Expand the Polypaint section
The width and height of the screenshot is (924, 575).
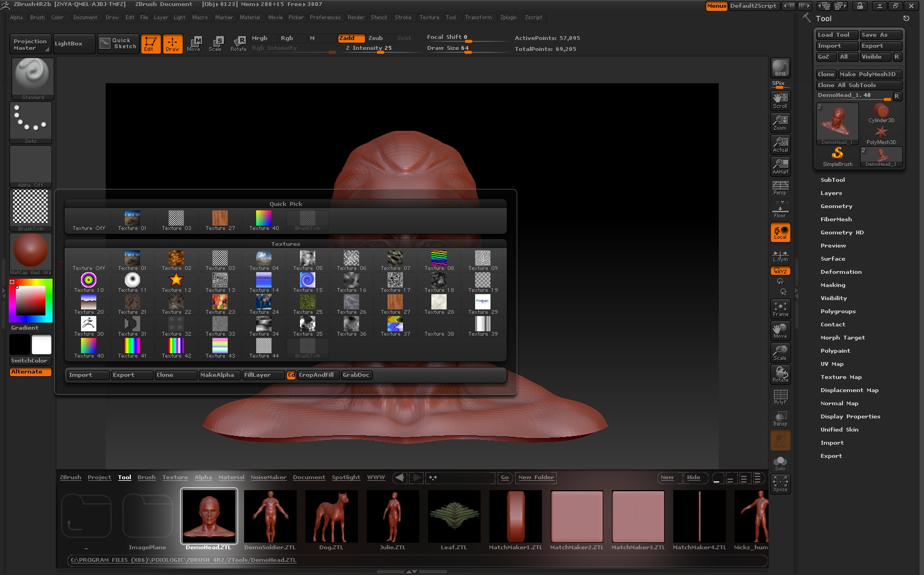pyautogui.click(x=835, y=351)
